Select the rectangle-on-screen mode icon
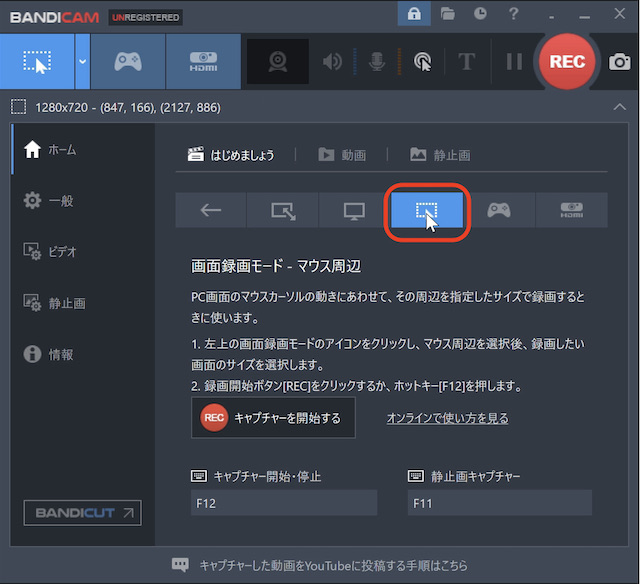Screen dimensions: 640x584 pyautogui.click(x=283, y=210)
